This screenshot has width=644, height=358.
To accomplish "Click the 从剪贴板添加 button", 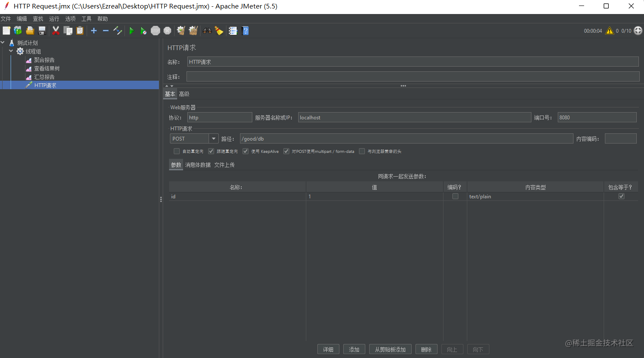I will (390, 349).
